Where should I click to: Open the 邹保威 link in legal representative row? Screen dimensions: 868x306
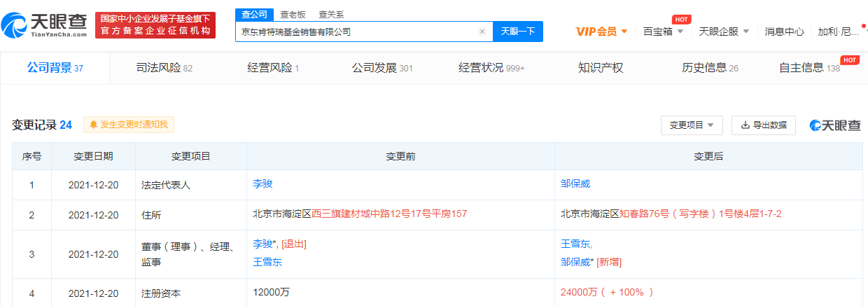tap(575, 183)
